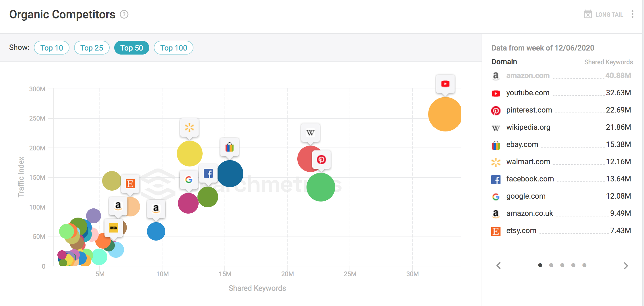644x306 pixels.
Task: Select the eBay shopping bag chart marker
Action: coord(229,147)
